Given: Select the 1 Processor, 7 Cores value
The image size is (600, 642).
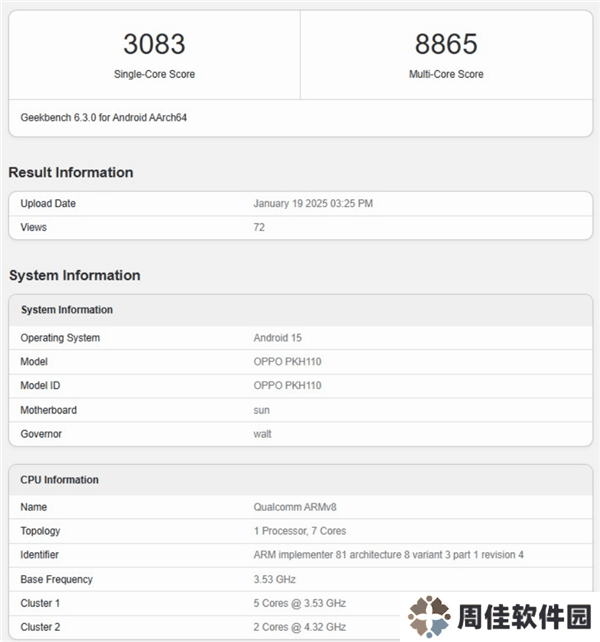Looking at the screenshot, I should (300, 531).
